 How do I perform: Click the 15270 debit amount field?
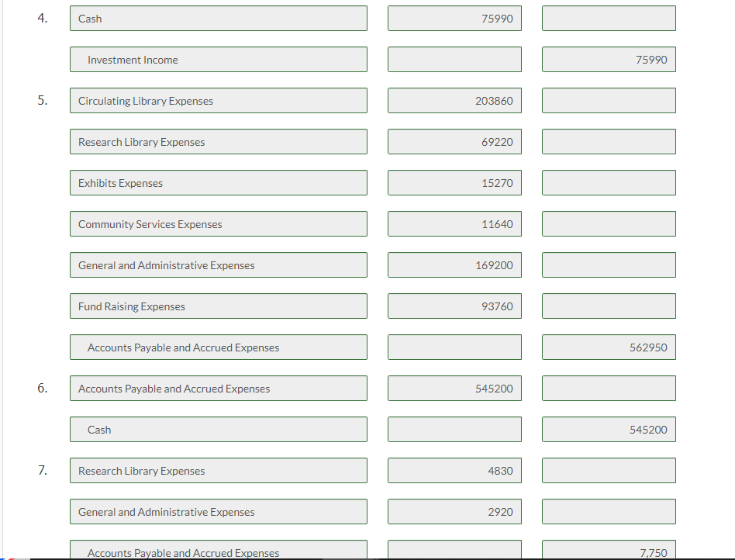pos(454,182)
